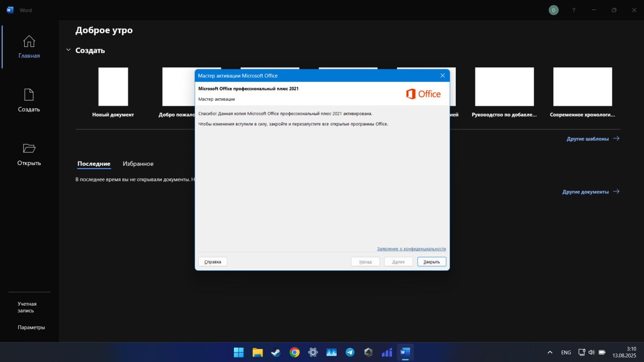Click the Назад button in the wizard
The image size is (644, 362).
365,262
